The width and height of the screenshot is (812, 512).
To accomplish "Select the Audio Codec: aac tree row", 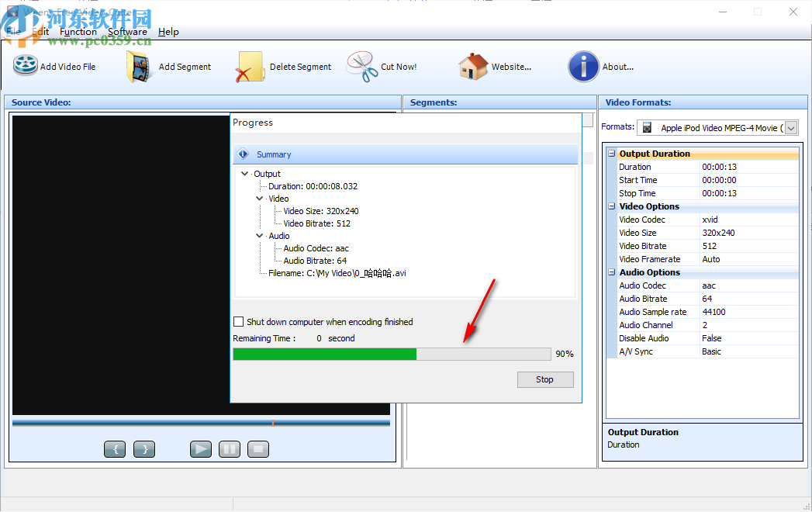I will (x=316, y=248).
